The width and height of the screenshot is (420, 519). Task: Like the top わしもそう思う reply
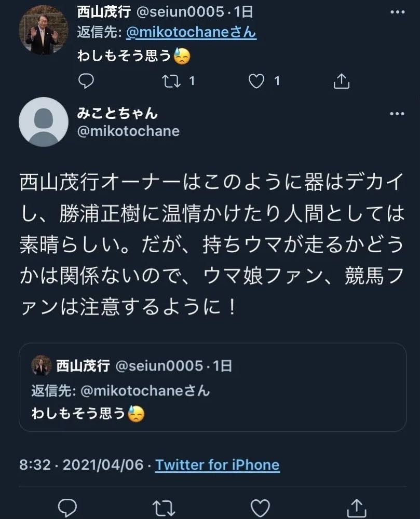pos(256,81)
